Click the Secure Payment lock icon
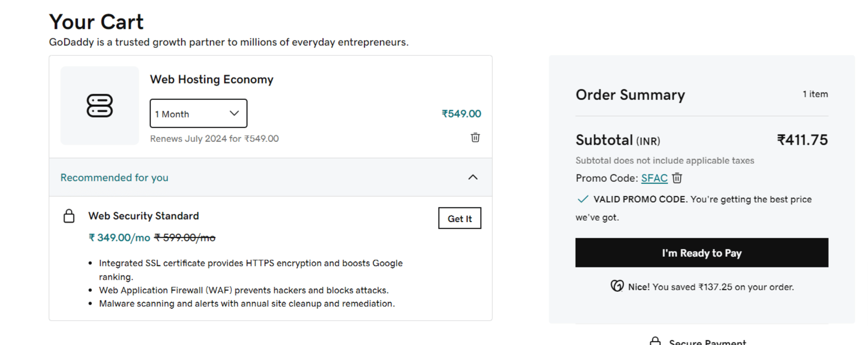This screenshot has height=345, width=868. [655, 341]
